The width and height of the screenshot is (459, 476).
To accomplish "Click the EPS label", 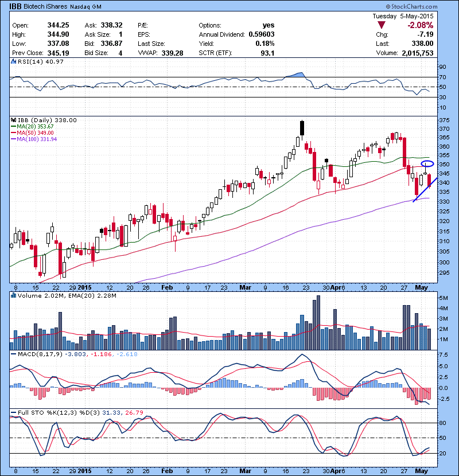I will click(x=143, y=34).
